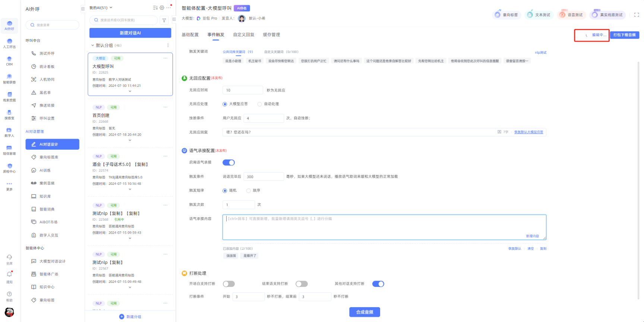The height and width of the screenshot is (322, 644).
Task: Switch to 自定义回复 tab
Action: 243,35
